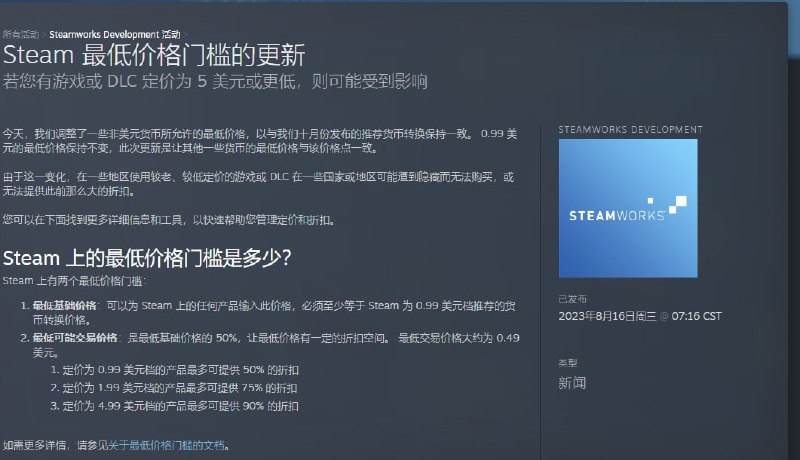This screenshot has height=460, width=800.
Task: Click the date 2023年8月16日周三 07:16 CST
Action: point(640,316)
